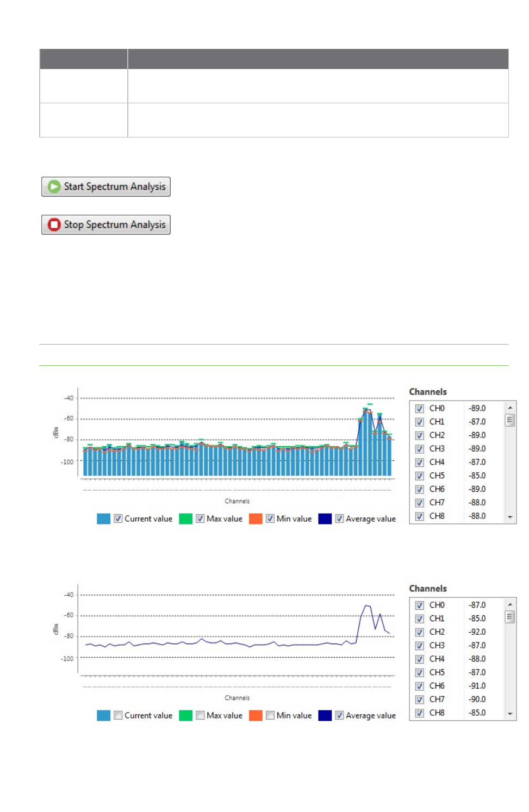Toggle Average value checkbox in the lower chart

tap(339, 715)
